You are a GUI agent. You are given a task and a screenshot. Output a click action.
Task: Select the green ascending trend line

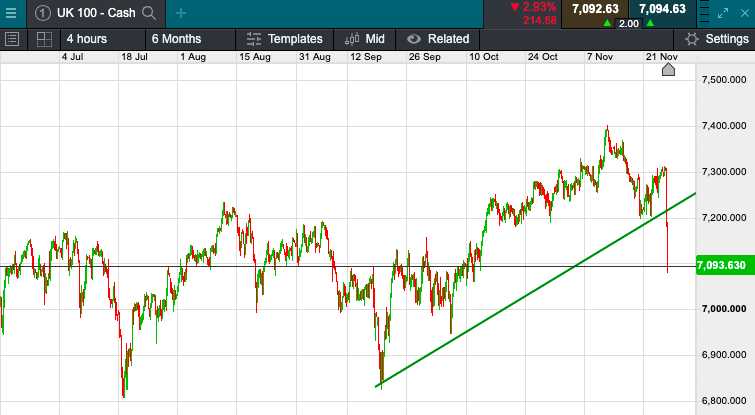click(x=520, y=298)
